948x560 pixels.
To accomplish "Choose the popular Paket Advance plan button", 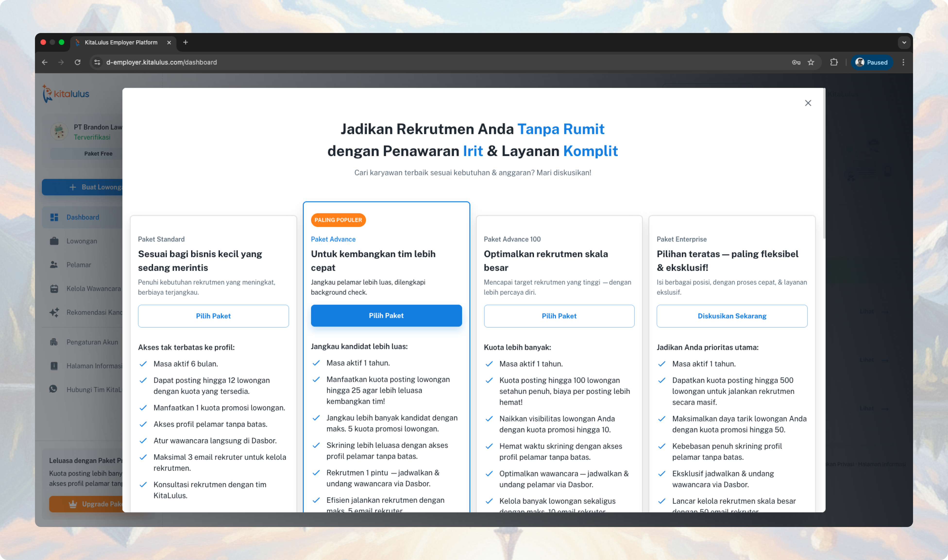I will [386, 315].
